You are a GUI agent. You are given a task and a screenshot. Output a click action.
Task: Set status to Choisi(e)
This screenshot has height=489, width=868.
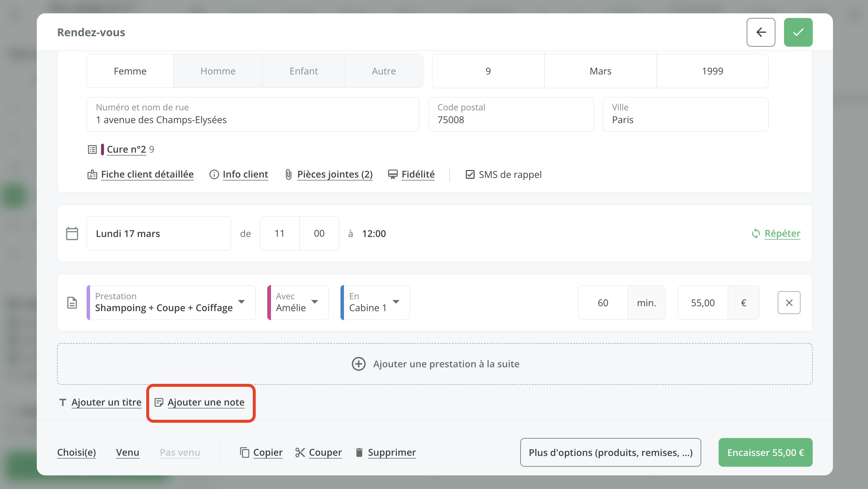click(x=76, y=452)
